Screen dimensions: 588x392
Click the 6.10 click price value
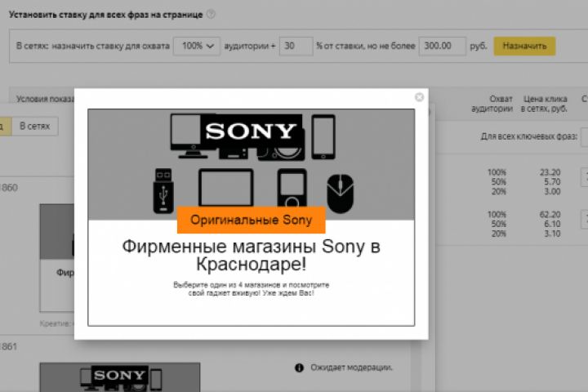552,224
